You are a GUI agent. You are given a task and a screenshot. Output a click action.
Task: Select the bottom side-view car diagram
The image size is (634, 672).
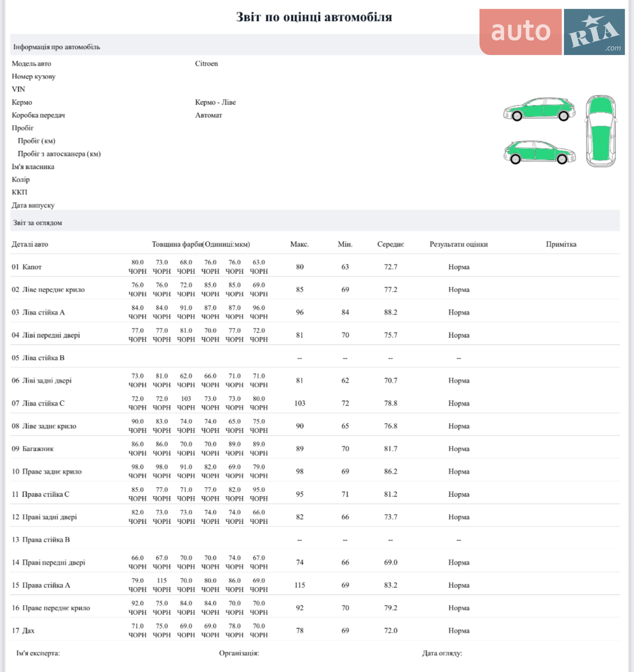pyautogui.click(x=539, y=152)
